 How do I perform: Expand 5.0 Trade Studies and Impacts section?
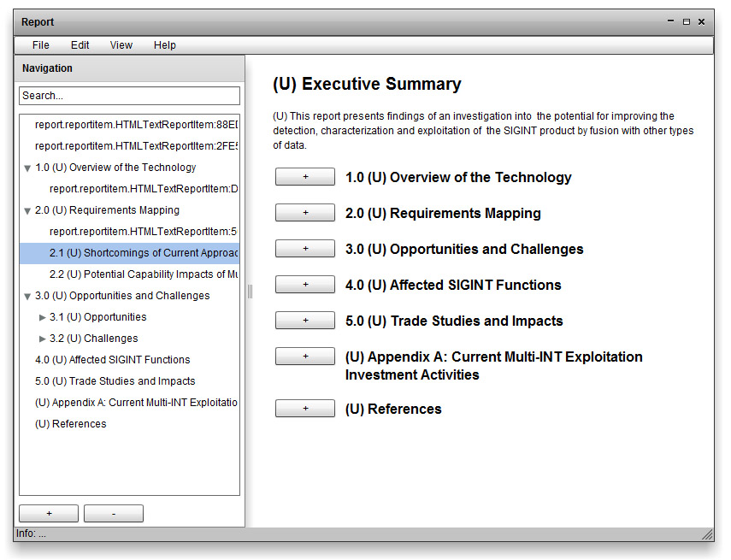point(304,321)
